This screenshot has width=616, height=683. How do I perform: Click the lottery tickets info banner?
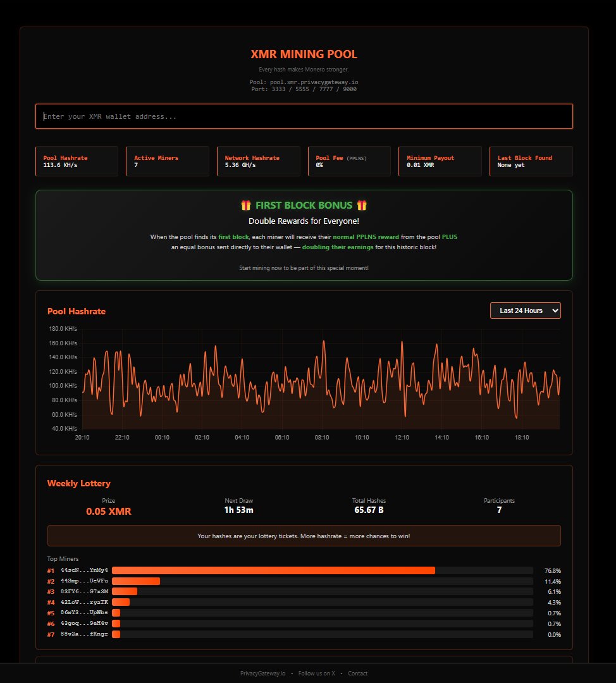(304, 536)
